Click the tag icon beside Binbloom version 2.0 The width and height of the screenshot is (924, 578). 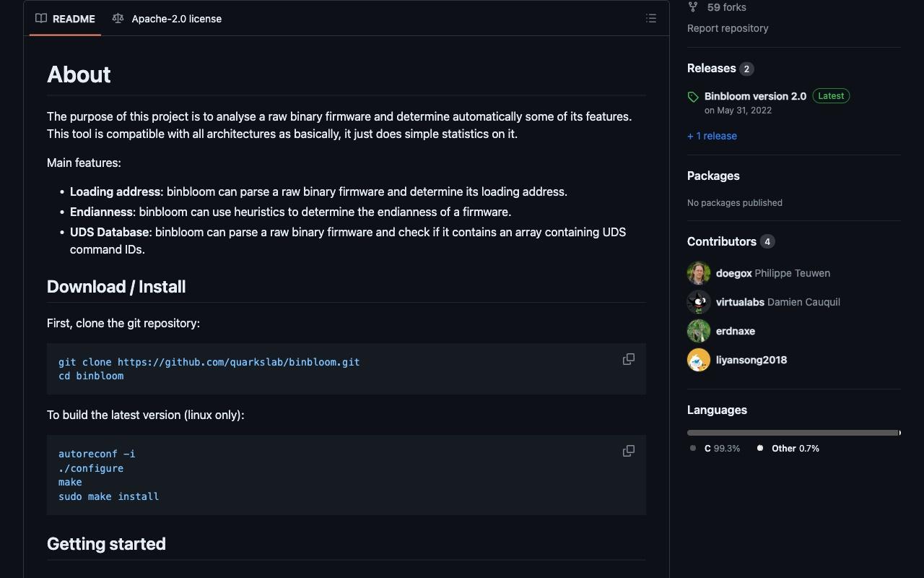pyautogui.click(x=693, y=97)
